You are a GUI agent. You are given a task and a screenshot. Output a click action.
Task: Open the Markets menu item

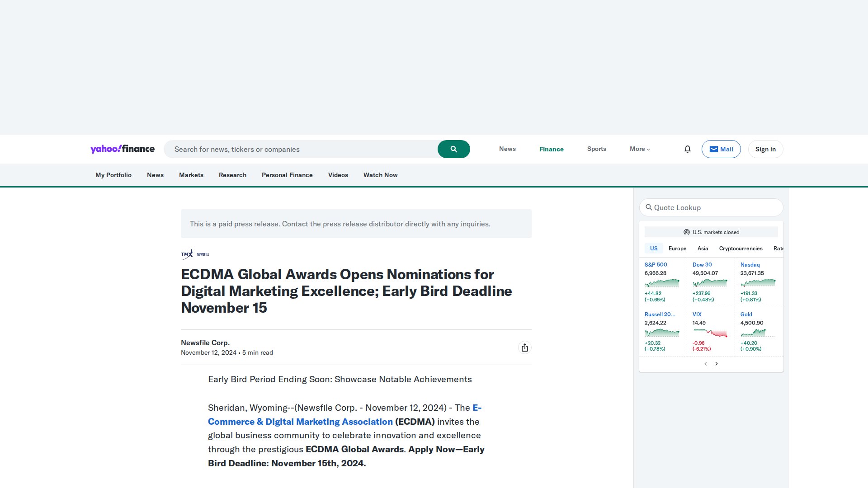point(191,175)
